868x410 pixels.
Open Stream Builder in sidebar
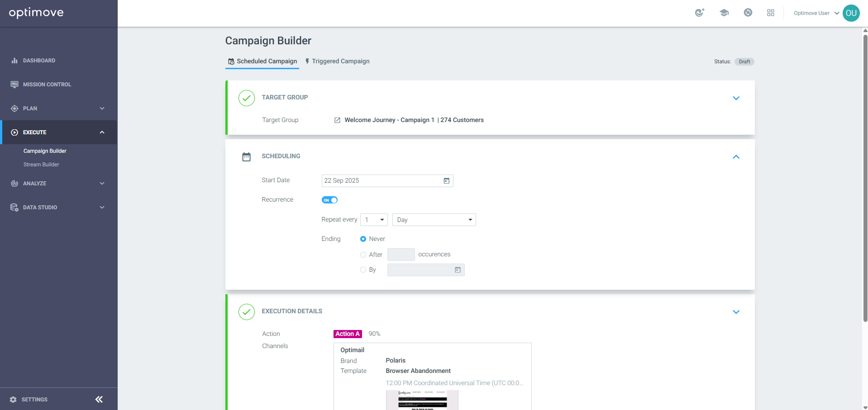[x=41, y=165]
